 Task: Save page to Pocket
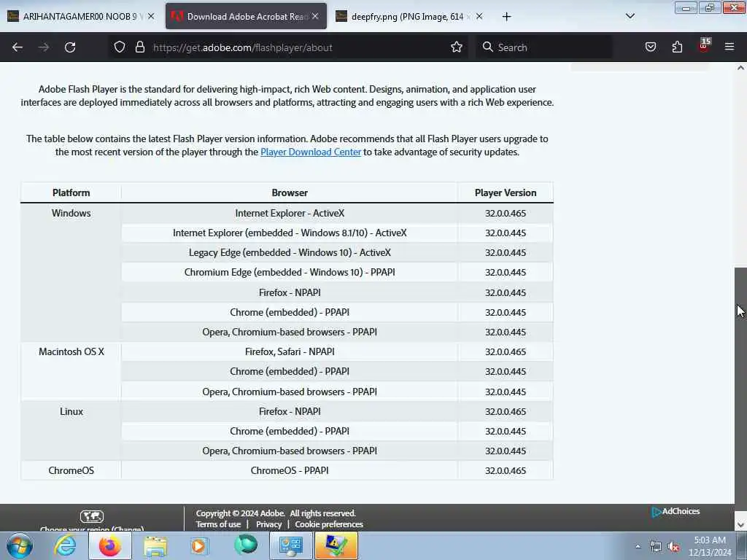point(650,47)
